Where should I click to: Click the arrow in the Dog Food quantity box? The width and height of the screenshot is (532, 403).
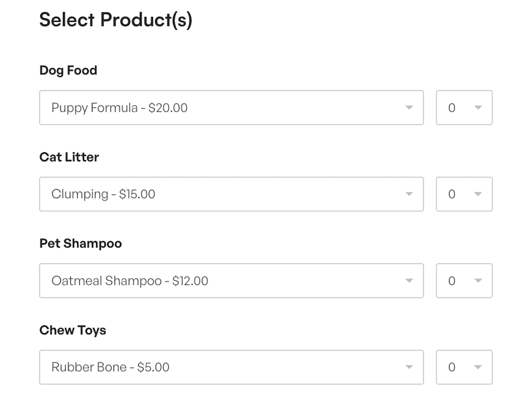(478, 108)
